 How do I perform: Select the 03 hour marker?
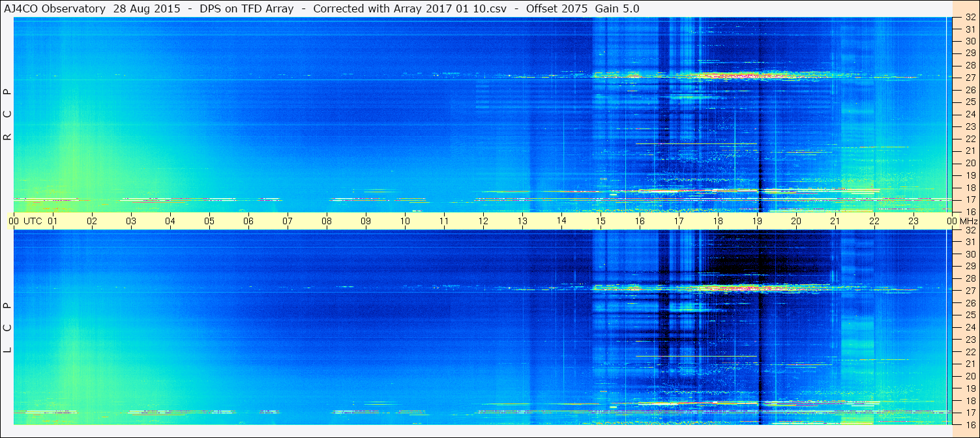(x=131, y=222)
